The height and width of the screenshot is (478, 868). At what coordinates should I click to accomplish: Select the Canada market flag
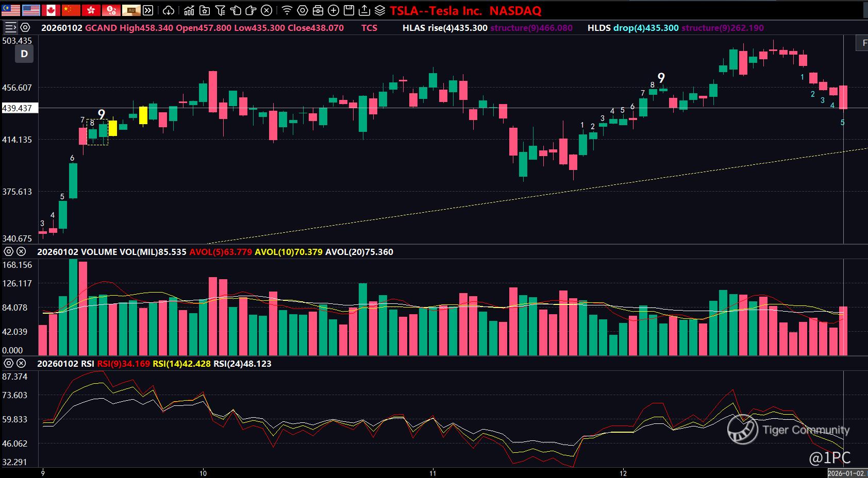pos(51,10)
